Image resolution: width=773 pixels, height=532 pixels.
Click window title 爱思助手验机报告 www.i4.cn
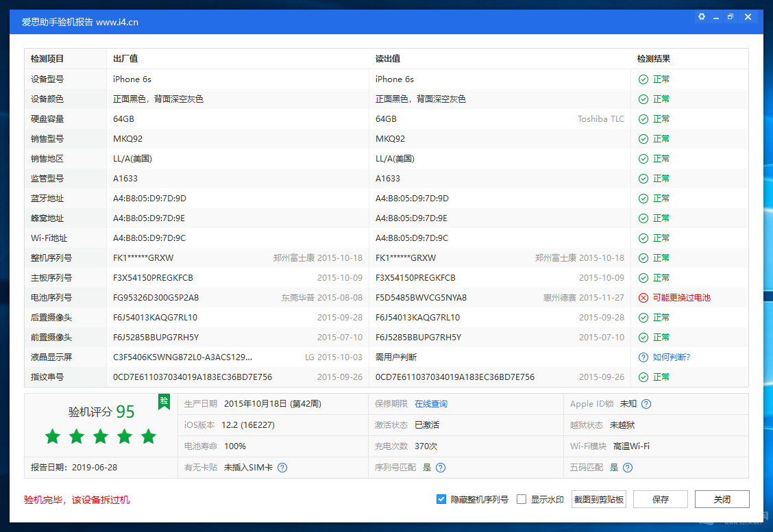80,22
